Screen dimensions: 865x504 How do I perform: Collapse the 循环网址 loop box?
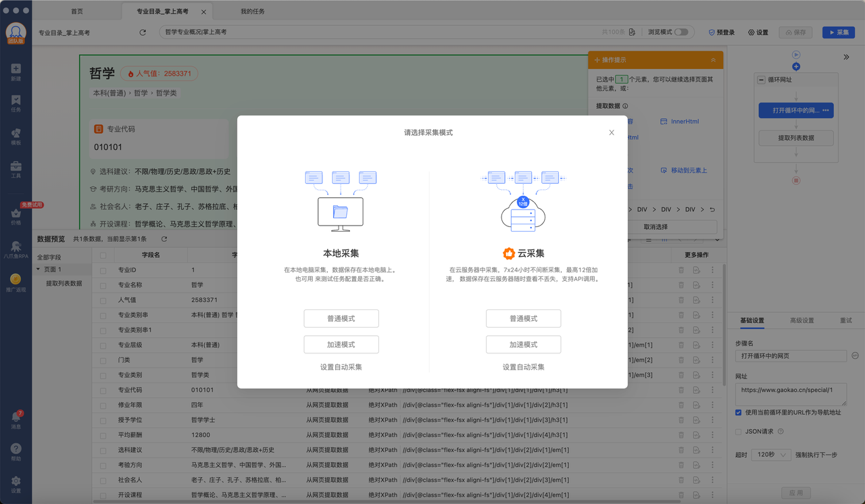point(762,80)
